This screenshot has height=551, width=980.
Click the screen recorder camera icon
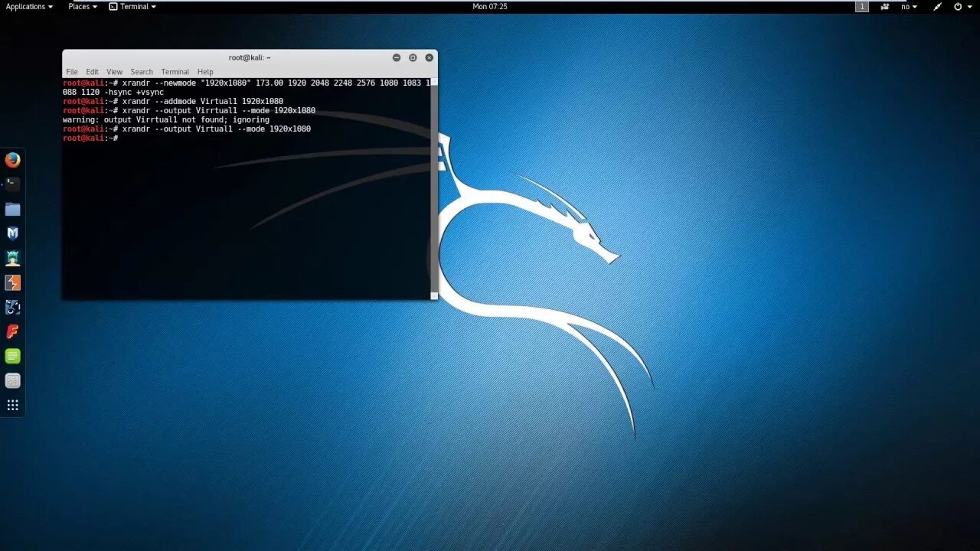click(885, 6)
